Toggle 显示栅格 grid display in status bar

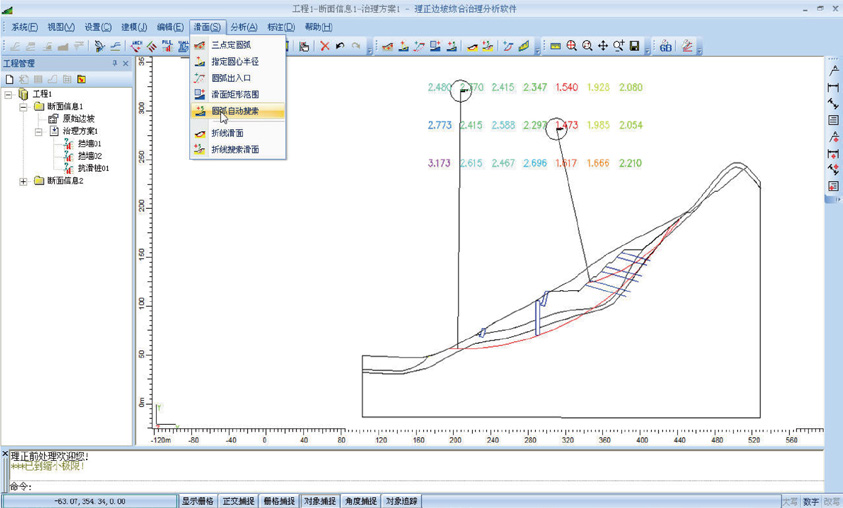pos(197,501)
